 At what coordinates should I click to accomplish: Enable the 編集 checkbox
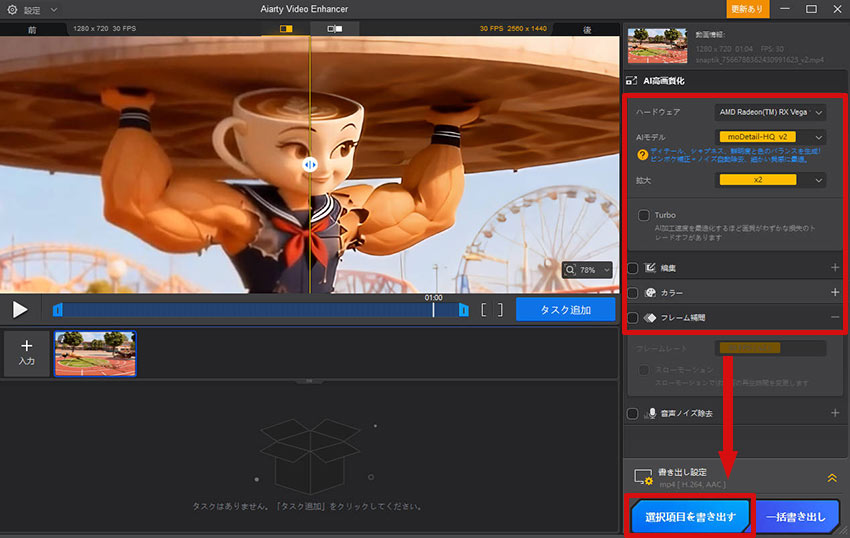pyautogui.click(x=633, y=268)
